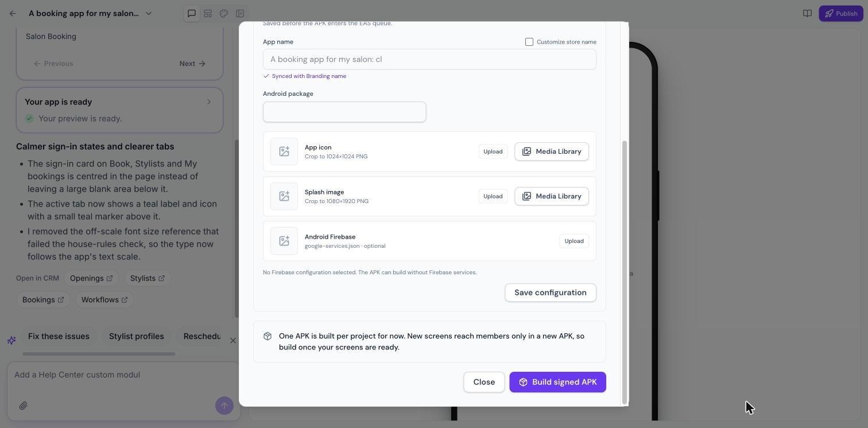
Task: Send the chat message arrow
Action: tap(224, 406)
